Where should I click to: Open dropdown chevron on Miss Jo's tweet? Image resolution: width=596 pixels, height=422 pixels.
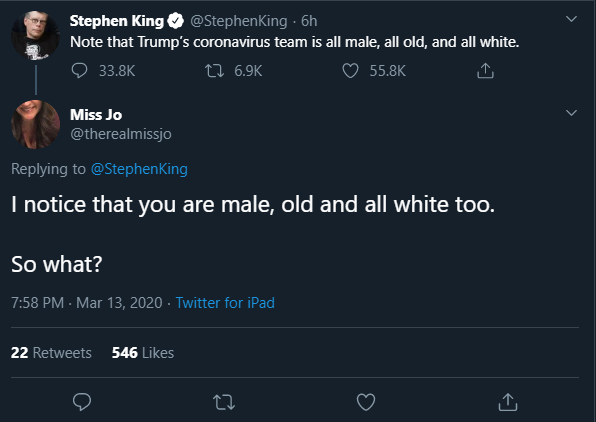coord(571,113)
